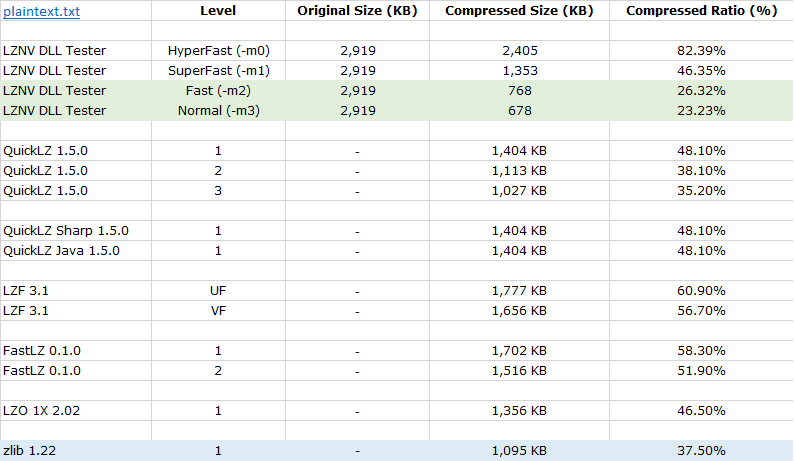Click the 38.10% ratio cell

click(702, 171)
